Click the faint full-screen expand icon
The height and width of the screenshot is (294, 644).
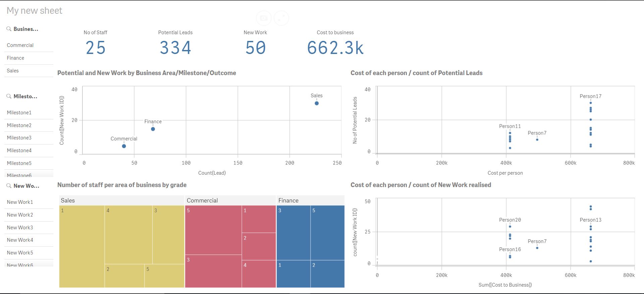(281, 18)
